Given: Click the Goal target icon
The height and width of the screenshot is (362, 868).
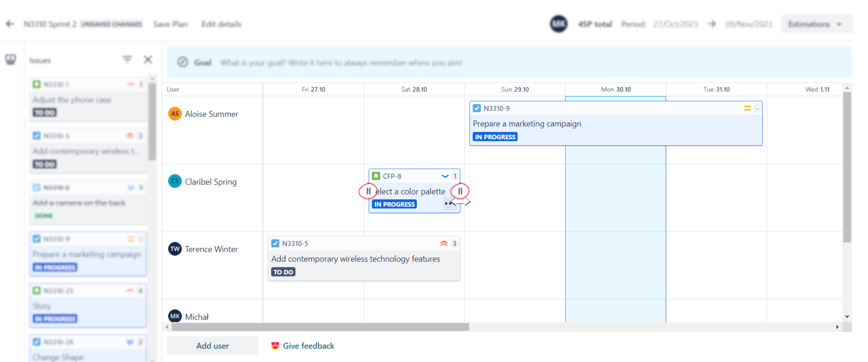Looking at the screenshot, I should pos(183,62).
